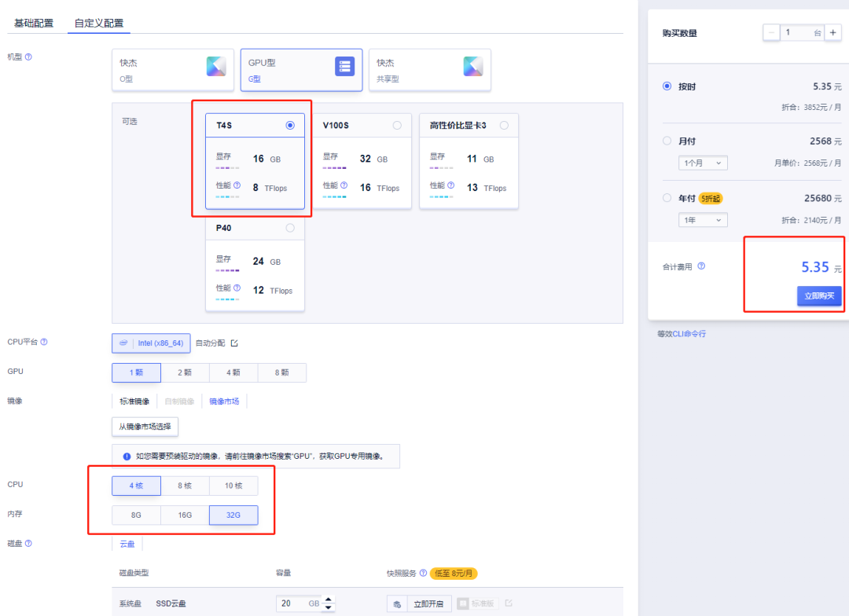Select 16G memory option

click(x=185, y=515)
